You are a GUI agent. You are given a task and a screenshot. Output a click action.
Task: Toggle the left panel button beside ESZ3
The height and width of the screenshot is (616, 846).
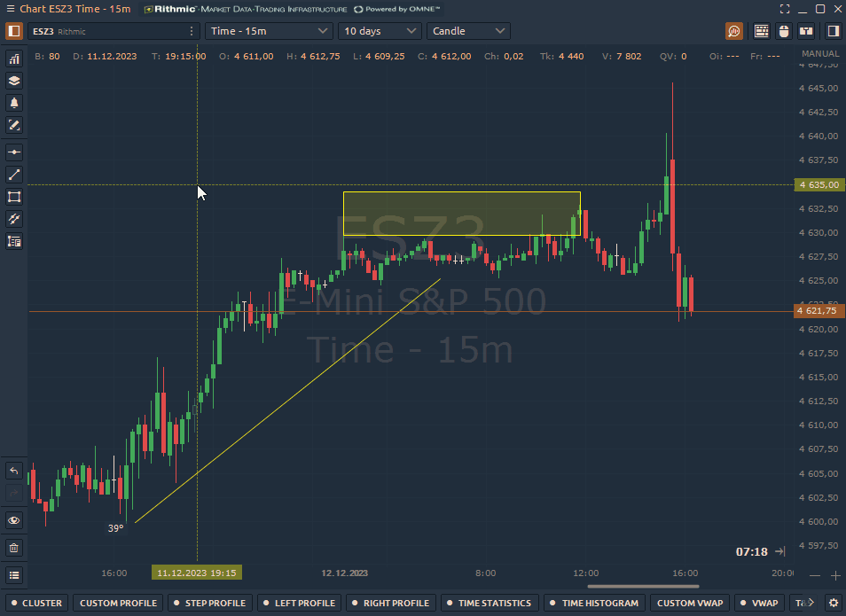point(14,31)
